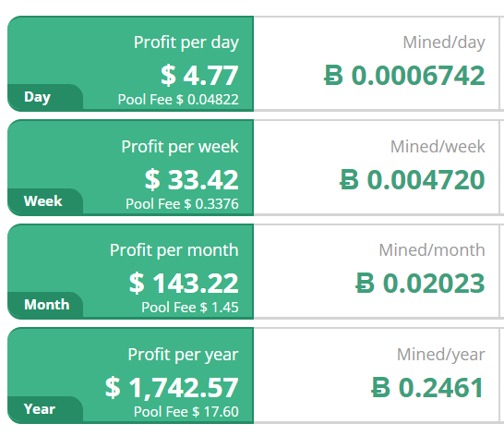The height and width of the screenshot is (436, 504).
Task: Select the Day label tab
Action: 45,97
